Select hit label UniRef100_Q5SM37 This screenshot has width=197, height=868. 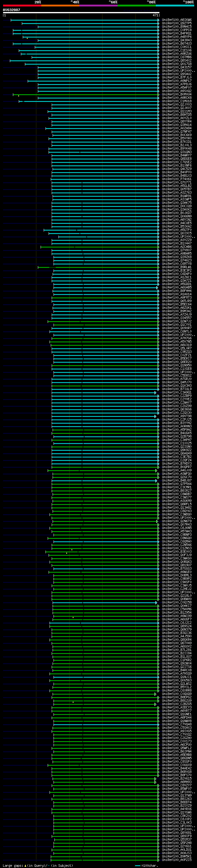(x=177, y=839)
